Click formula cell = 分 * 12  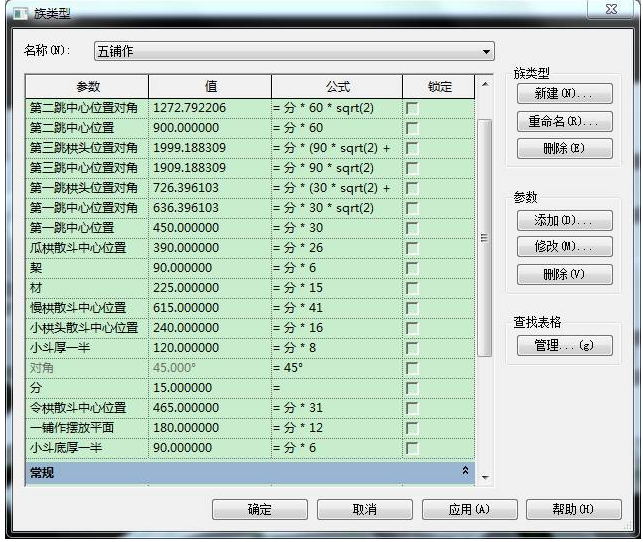[337, 428]
